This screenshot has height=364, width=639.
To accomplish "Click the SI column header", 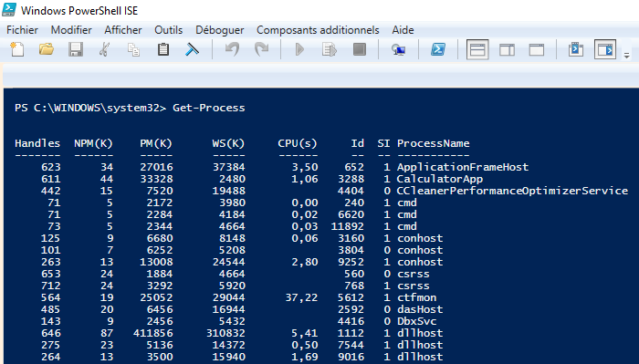I will pos(383,143).
